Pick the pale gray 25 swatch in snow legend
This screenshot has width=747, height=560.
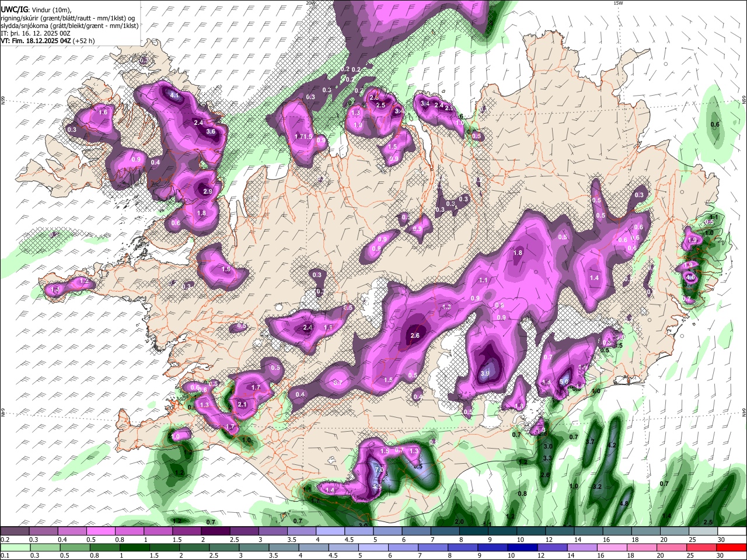point(703,531)
